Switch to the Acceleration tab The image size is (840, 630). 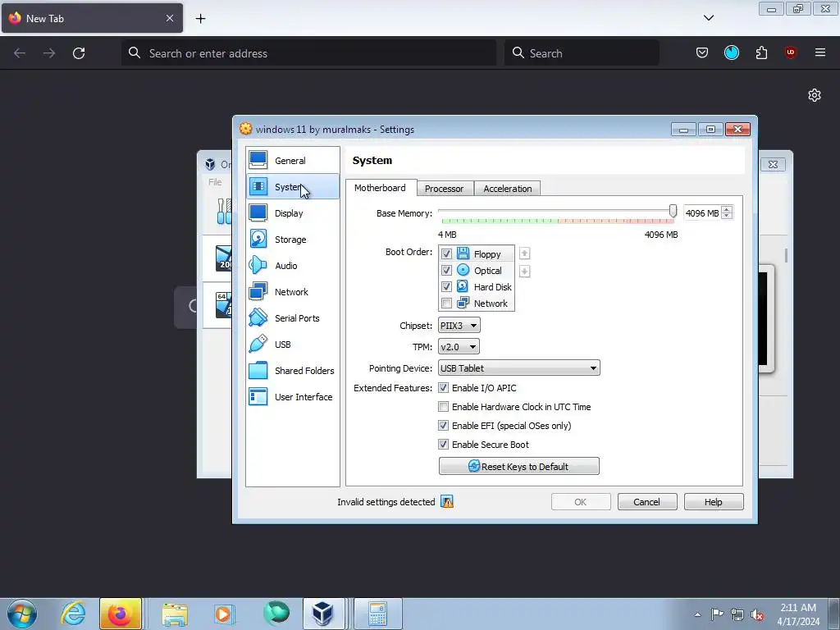(x=507, y=189)
